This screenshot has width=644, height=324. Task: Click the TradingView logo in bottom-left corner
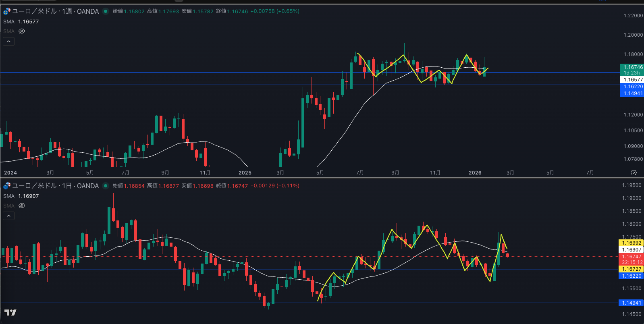tap(10, 313)
